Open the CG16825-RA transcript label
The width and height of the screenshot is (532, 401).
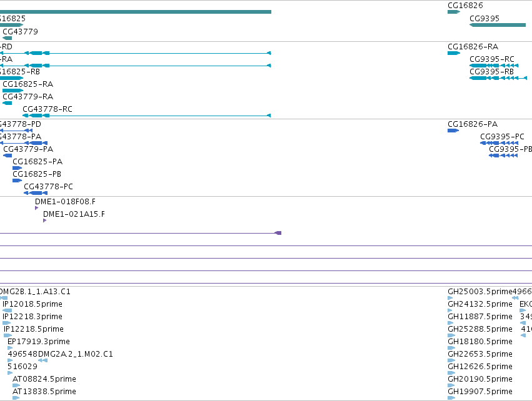[x=28, y=84]
